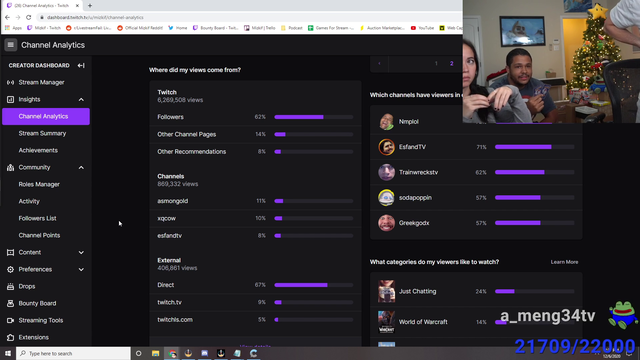
Task: Open the Just Chatting category thumbnail
Action: pos(386,291)
